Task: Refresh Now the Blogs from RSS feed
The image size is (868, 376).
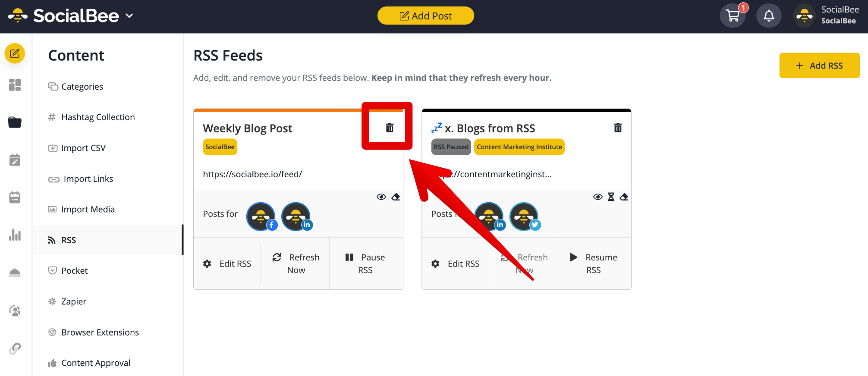Action: pos(524,263)
